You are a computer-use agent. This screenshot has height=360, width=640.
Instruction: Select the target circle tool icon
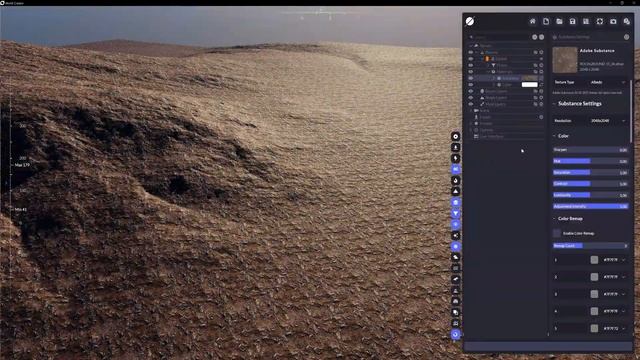click(456, 136)
